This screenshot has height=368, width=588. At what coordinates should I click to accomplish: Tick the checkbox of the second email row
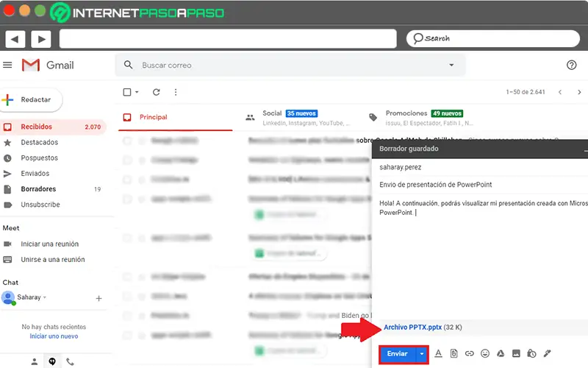[x=127, y=160]
